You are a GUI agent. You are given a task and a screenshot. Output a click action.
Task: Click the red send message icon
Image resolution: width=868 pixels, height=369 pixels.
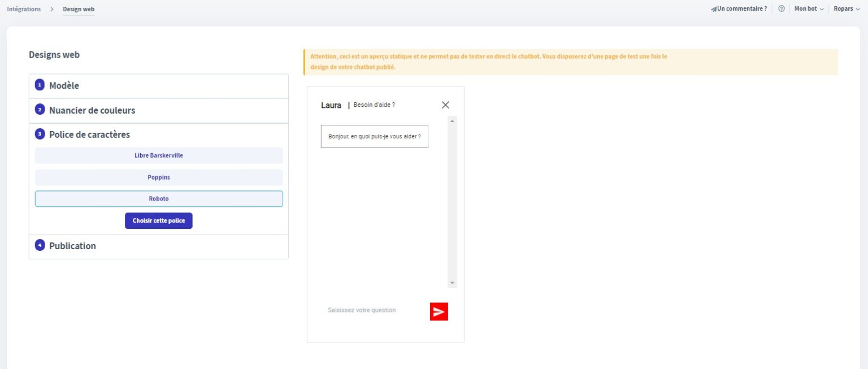click(439, 311)
